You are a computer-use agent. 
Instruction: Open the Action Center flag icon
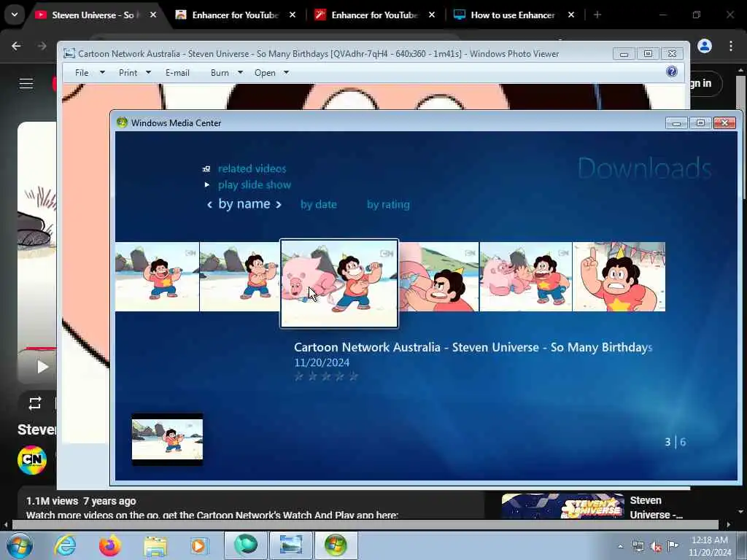pyautogui.click(x=673, y=546)
